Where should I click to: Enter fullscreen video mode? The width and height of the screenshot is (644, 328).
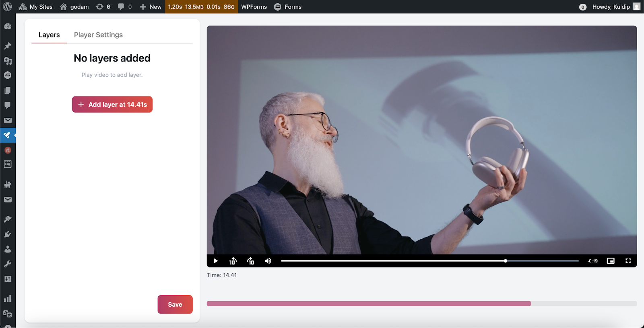(628, 261)
